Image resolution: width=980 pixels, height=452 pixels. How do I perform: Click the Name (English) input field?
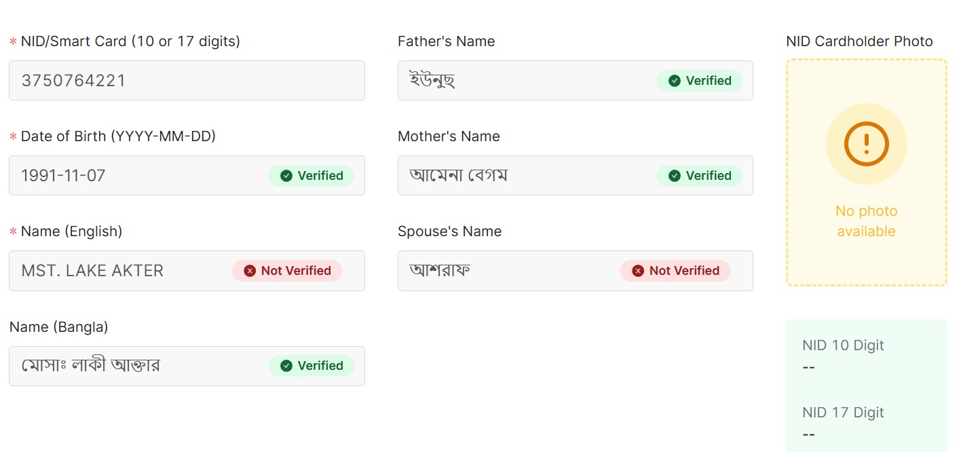(122, 271)
